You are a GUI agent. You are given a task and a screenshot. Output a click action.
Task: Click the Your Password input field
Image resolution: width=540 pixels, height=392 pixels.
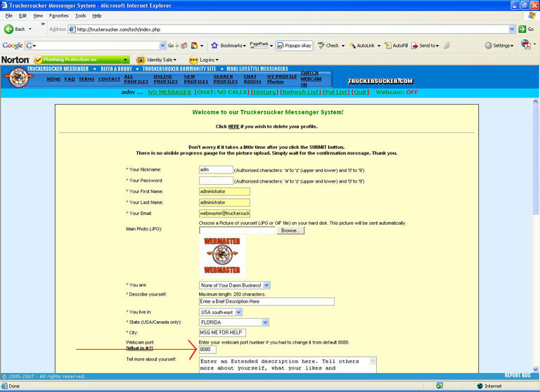pos(216,181)
